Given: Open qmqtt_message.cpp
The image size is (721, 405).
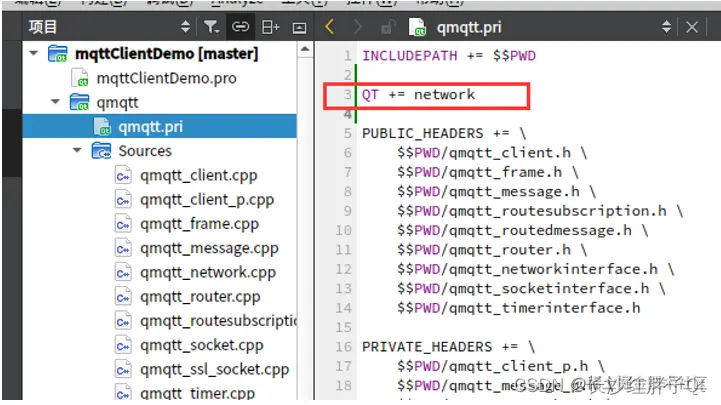Looking at the screenshot, I should click(x=209, y=248).
